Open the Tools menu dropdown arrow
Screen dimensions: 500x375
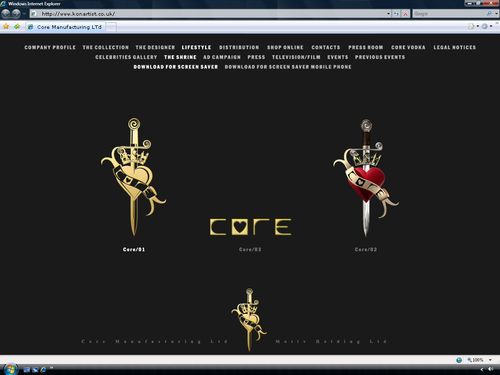[x=491, y=26]
